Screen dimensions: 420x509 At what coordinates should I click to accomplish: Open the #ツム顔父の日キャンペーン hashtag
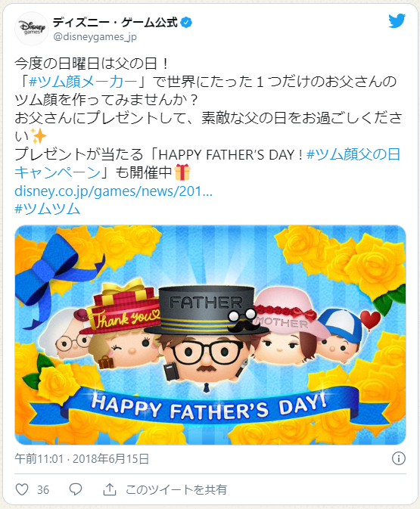207,163
